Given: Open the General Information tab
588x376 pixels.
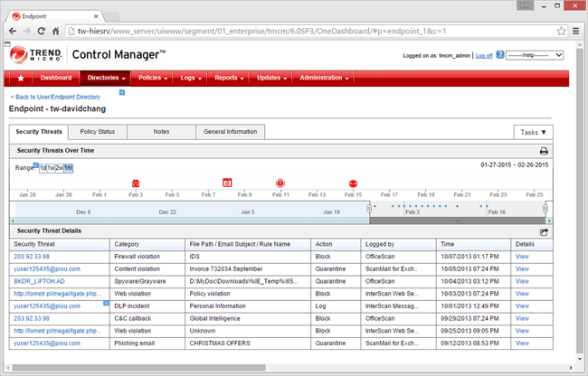Looking at the screenshot, I should (x=230, y=132).
